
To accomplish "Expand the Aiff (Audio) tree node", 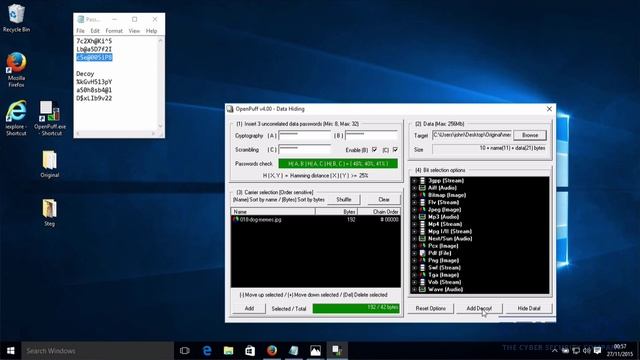I will [414, 188].
